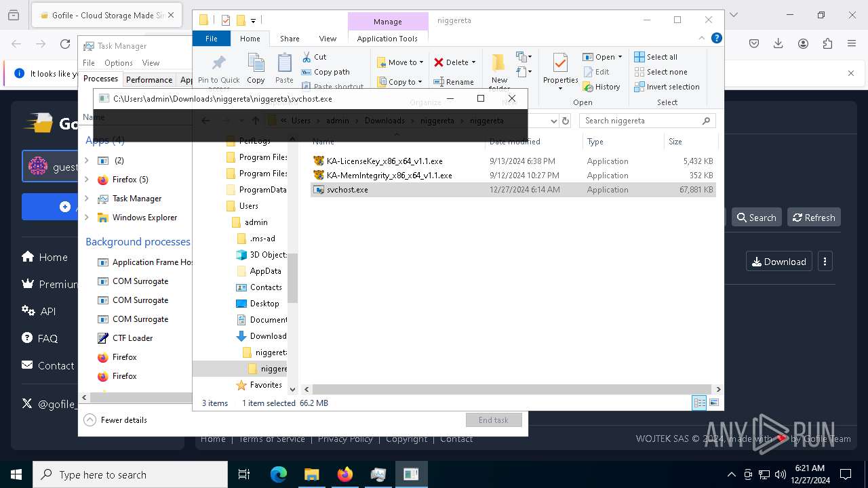Screen dimensions: 868x488
Task: Click History in Open group
Action: (601, 87)
